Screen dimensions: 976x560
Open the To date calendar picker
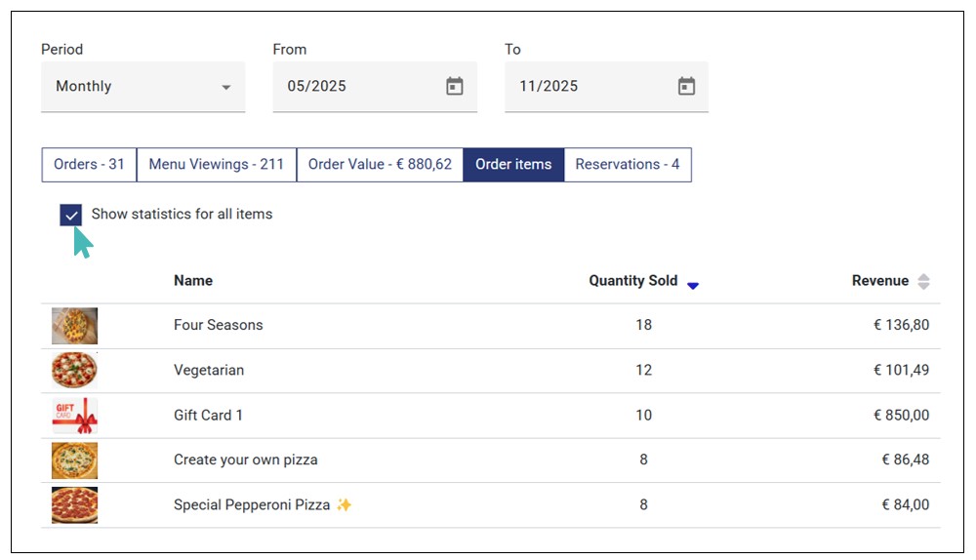[x=686, y=87]
